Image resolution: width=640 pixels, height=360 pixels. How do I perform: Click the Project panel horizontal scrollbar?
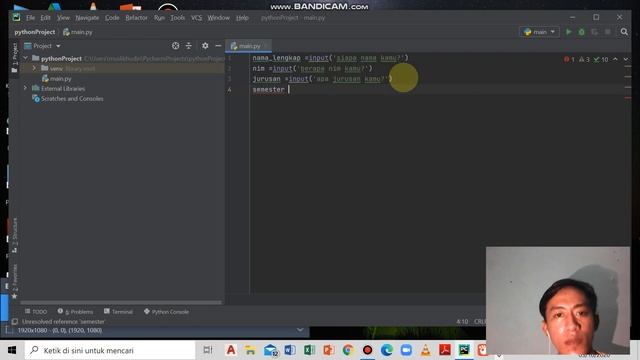point(120,303)
